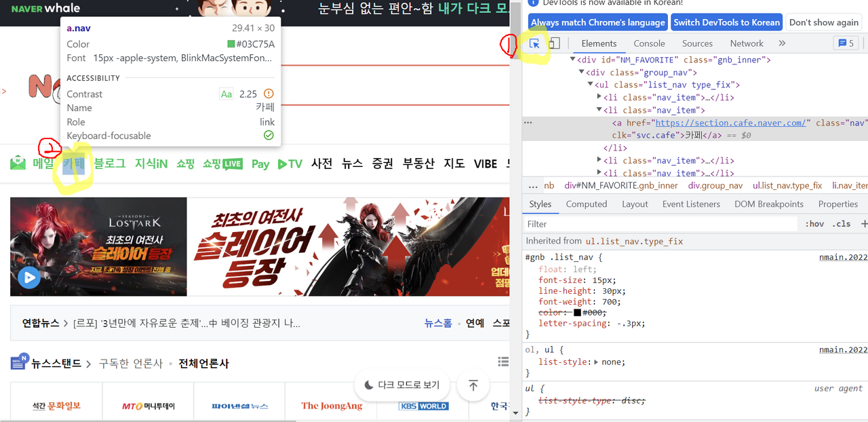Open the VIBE navigation link
This screenshot has width=868, height=422.
[486, 164]
